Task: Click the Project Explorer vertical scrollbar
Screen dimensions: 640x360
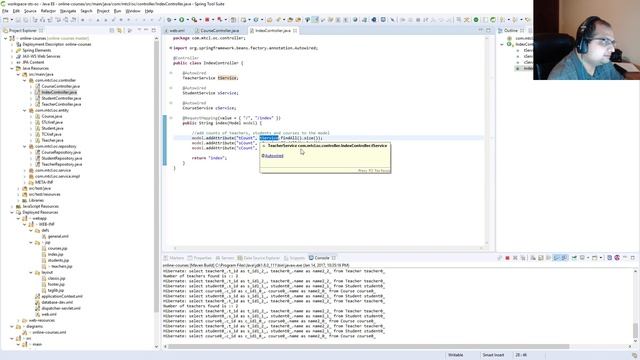Action: click(x=157, y=176)
